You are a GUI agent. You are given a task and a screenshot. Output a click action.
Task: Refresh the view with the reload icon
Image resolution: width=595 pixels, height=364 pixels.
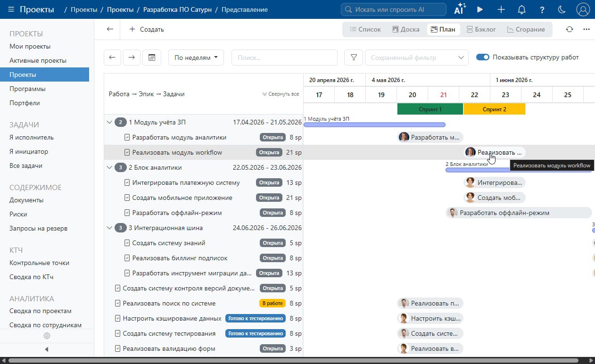(x=570, y=29)
